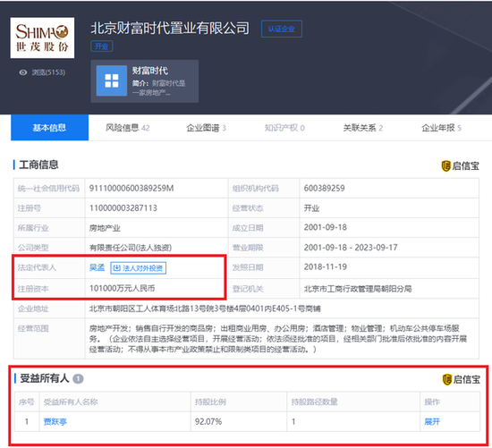Open the 企业图谱 tab

pos(206,128)
